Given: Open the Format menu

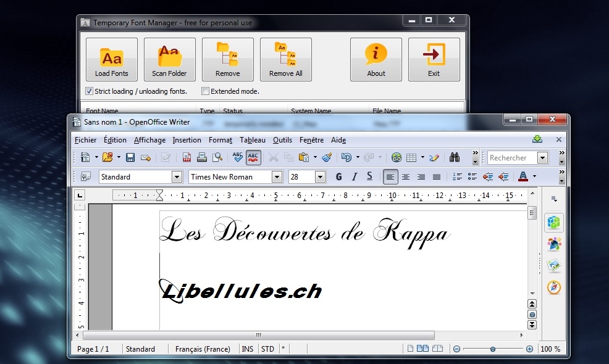Looking at the screenshot, I should [x=220, y=140].
